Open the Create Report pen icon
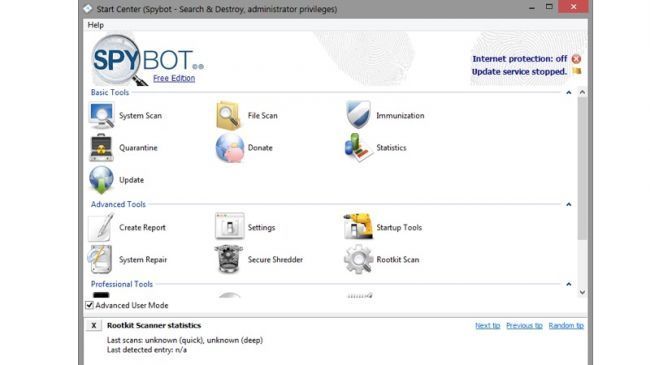The width and height of the screenshot is (650, 365). pos(101,227)
